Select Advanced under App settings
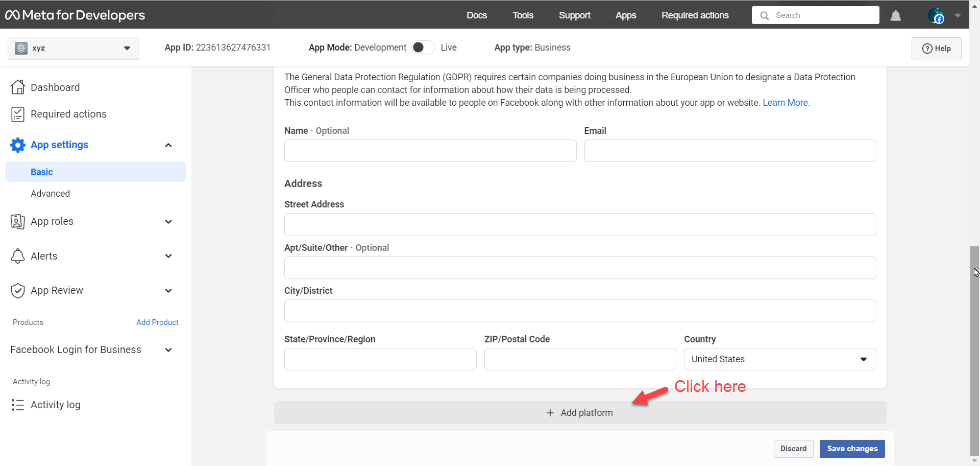 coord(50,194)
